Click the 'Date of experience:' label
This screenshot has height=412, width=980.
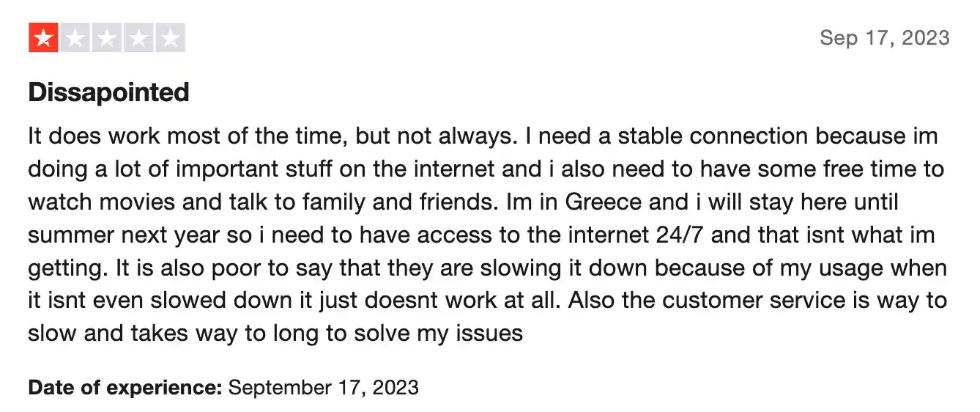[125, 386]
